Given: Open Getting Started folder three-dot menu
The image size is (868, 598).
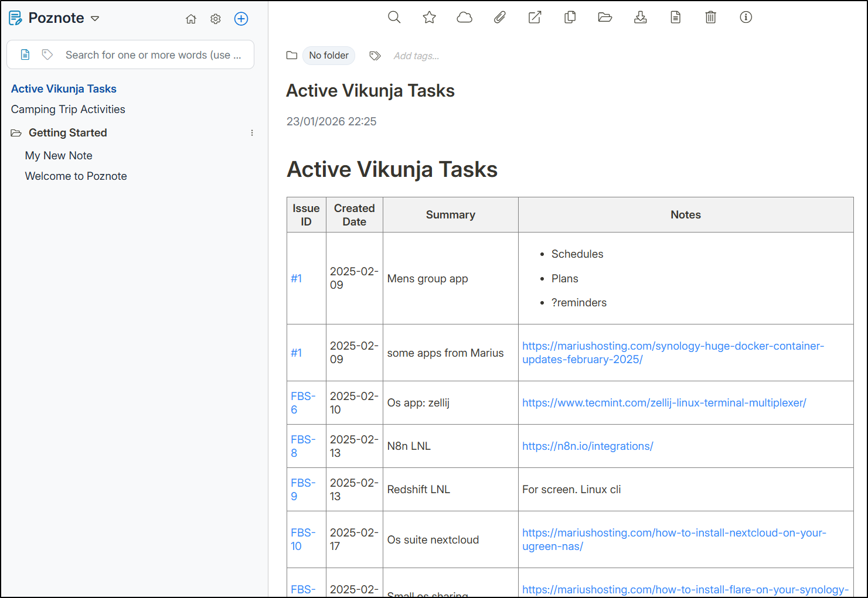Looking at the screenshot, I should pyautogui.click(x=252, y=133).
